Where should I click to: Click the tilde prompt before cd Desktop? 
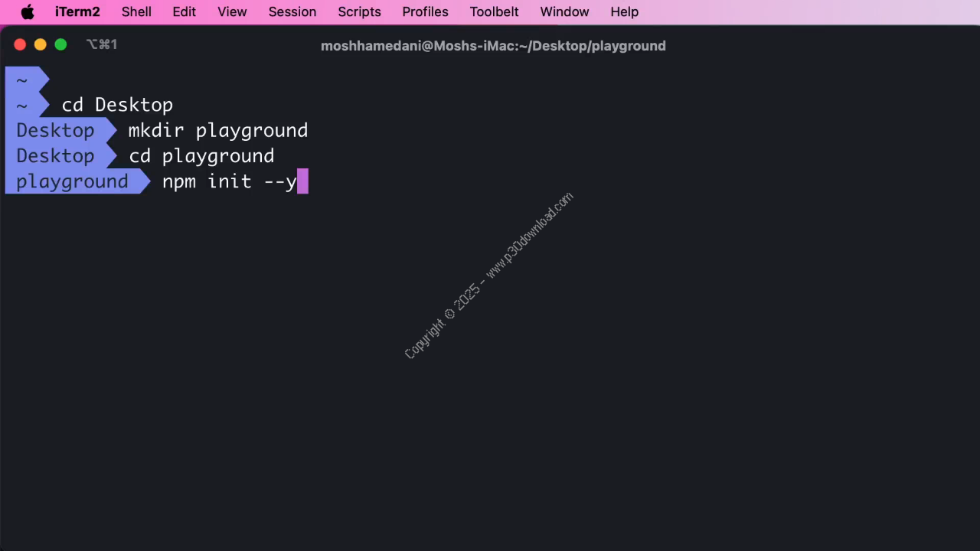(x=27, y=105)
